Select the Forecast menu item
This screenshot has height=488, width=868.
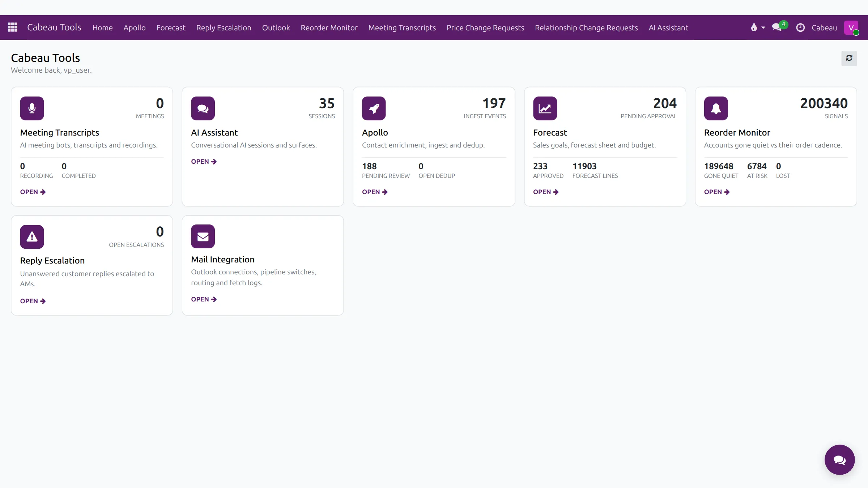(x=171, y=28)
